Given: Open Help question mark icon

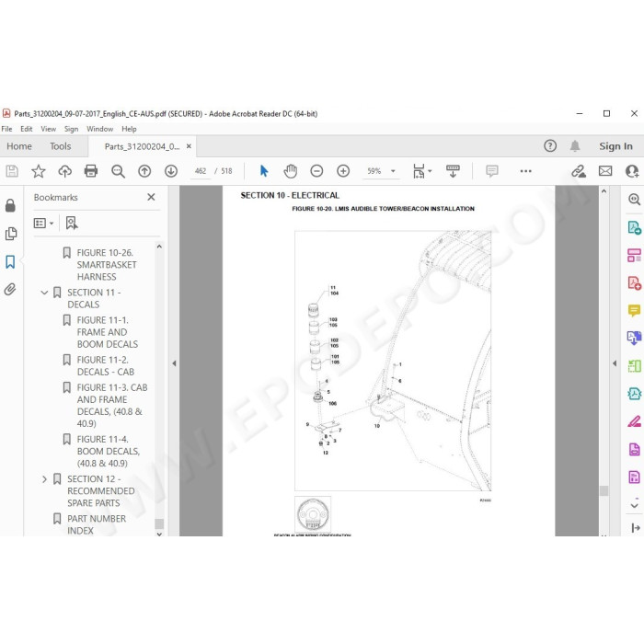Looking at the screenshot, I should [550, 145].
